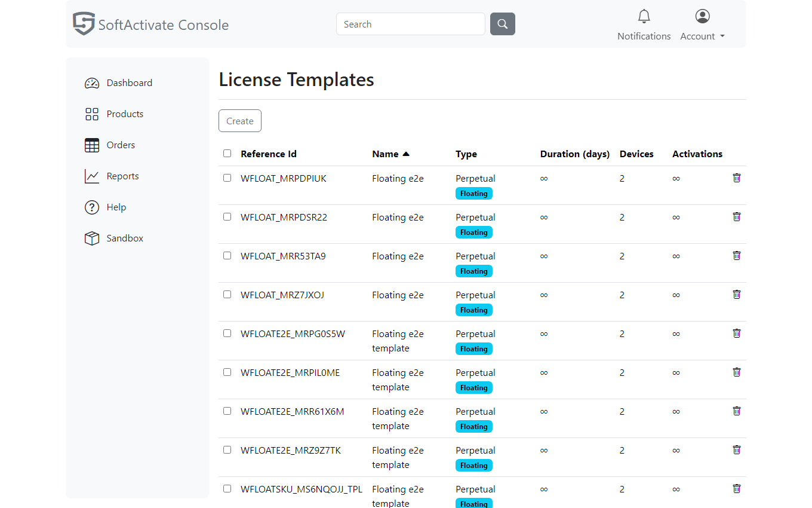Screen dimensions: 812x508
Task: Sort by Duration (days) column
Action: click(575, 154)
